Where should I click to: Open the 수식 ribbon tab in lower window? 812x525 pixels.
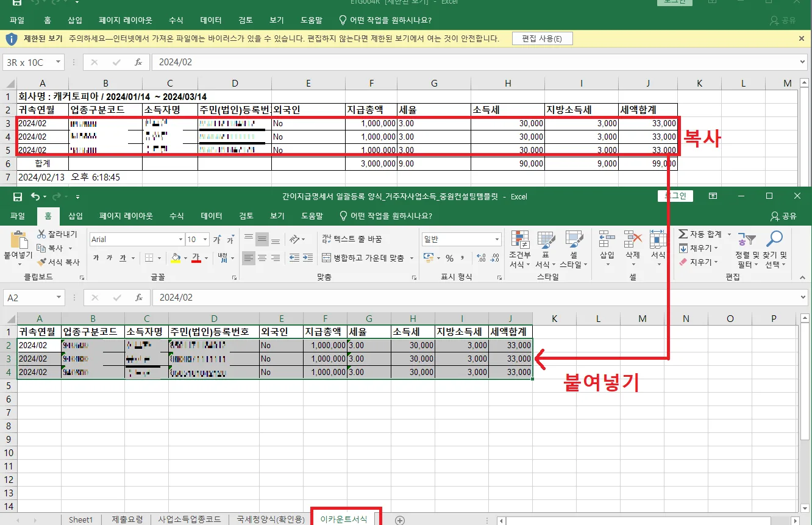point(176,216)
